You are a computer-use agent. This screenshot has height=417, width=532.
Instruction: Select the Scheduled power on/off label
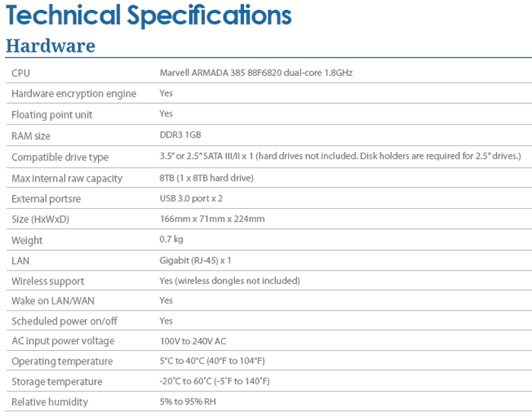click(x=62, y=321)
